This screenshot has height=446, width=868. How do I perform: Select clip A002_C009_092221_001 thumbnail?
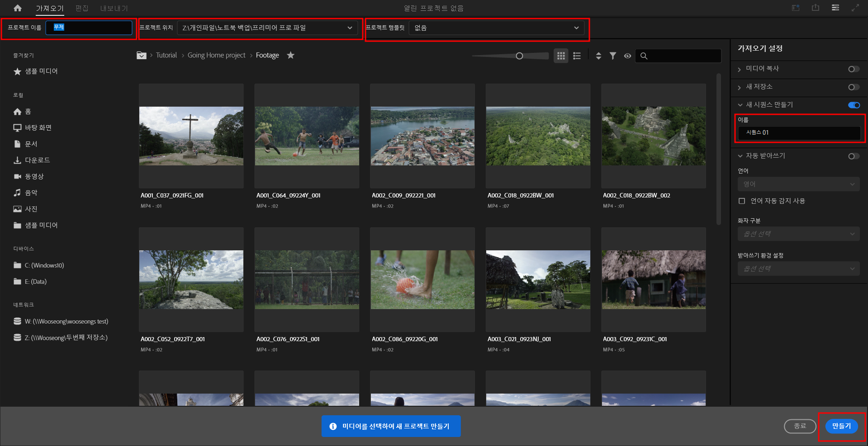[x=422, y=136]
